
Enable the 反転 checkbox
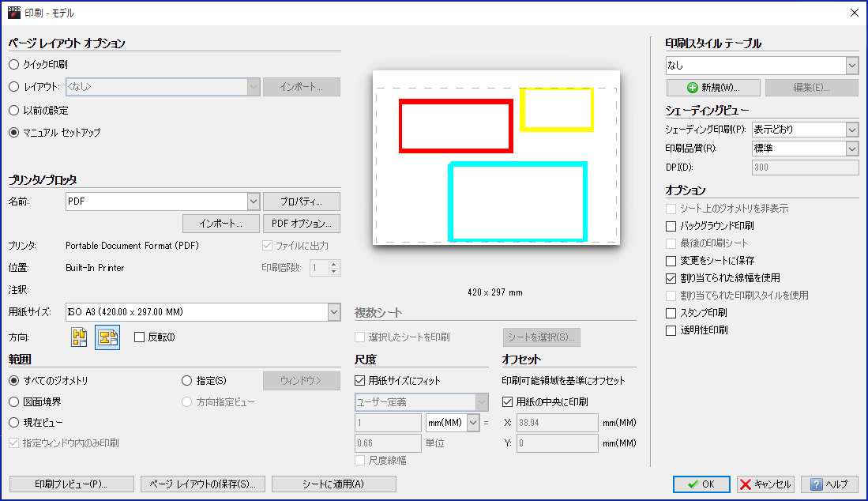[x=140, y=337]
